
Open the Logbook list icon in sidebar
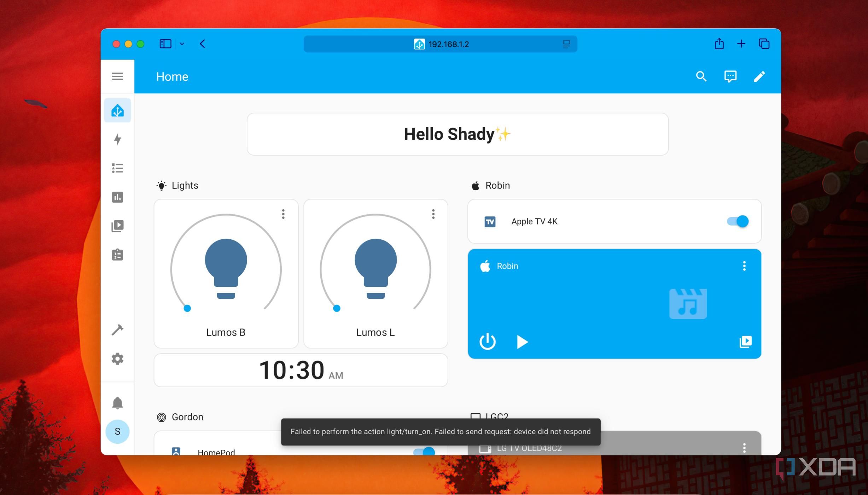117,168
